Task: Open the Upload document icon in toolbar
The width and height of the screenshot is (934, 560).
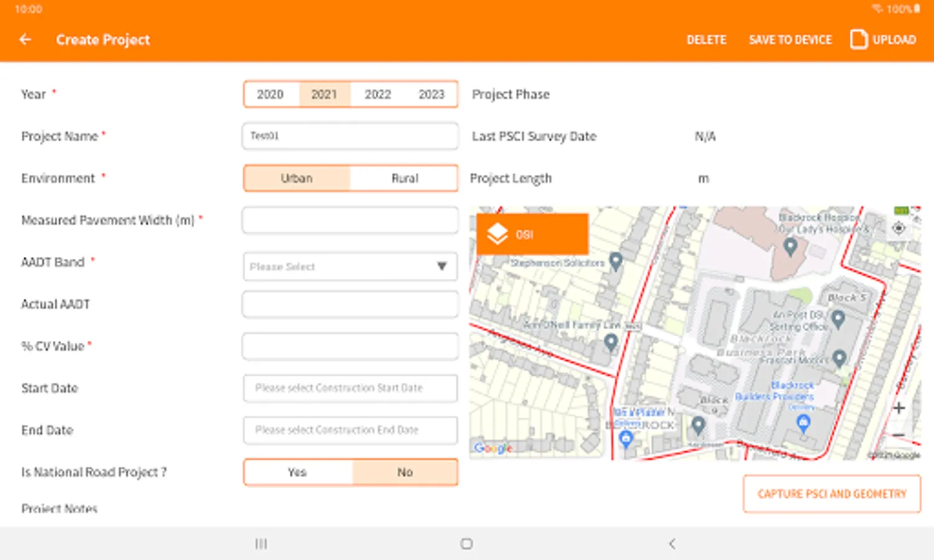Action: tap(858, 39)
